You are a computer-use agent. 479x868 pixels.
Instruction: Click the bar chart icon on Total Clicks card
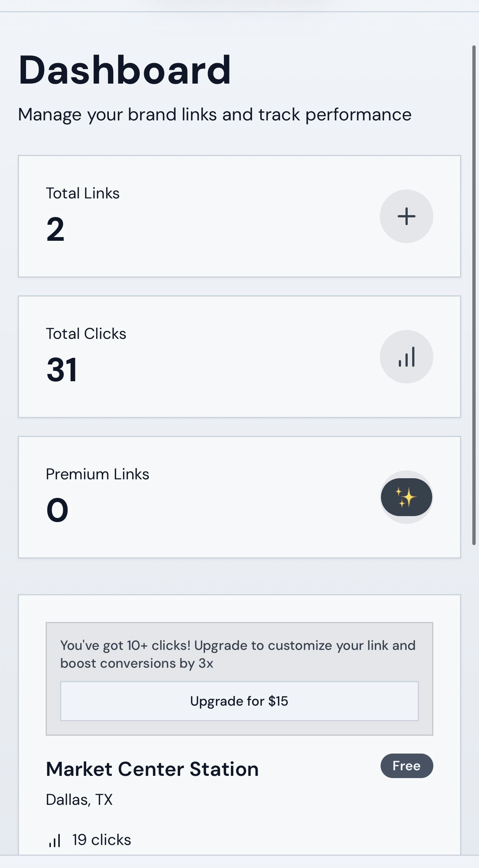(x=406, y=356)
